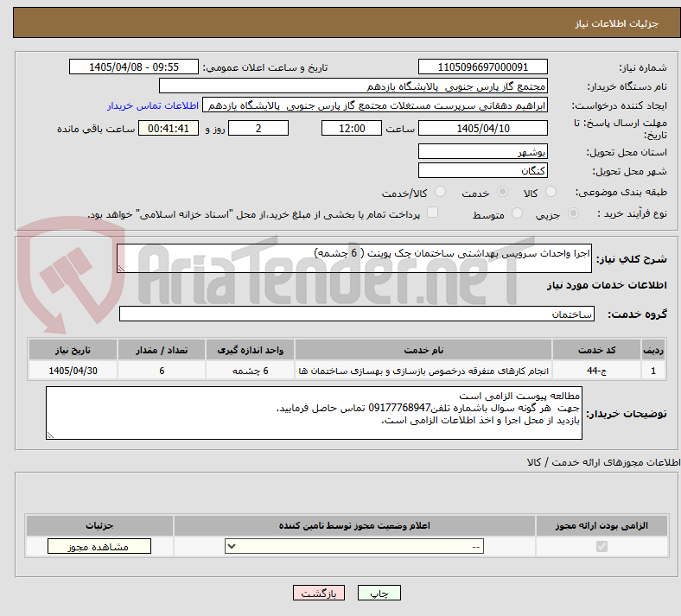
Task: Click مشاهده مجوز button
Action: (99, 546)
